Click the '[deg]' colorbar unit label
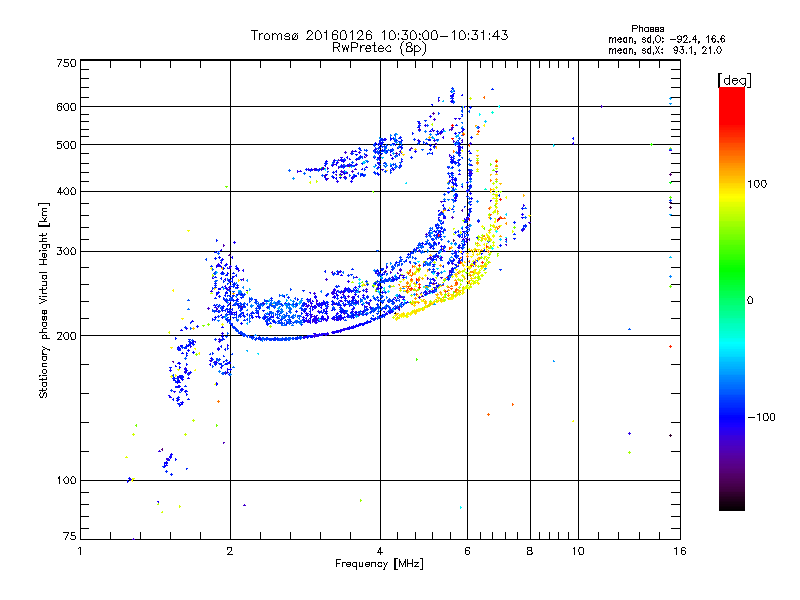800x600 pixels. (x=734, y=80)
